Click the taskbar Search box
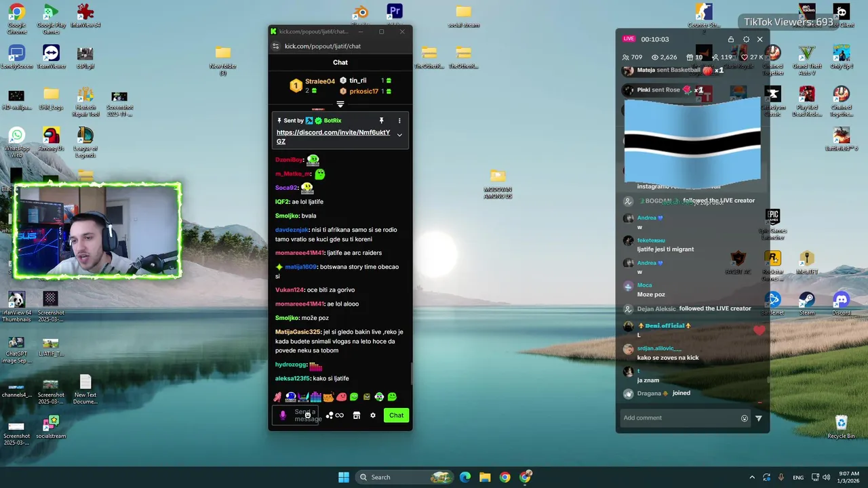Viewport: 868px width, 488px height. (404, 477)
